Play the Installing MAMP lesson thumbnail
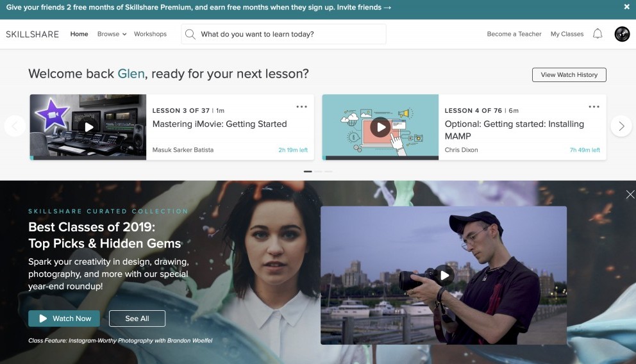636x364 pixels. click(380, 128)
